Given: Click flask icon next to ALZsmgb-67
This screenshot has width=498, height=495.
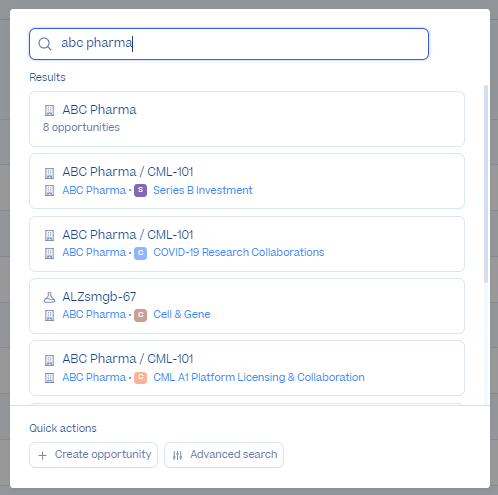Looking at the screenshot, I should tap(49, 297).
